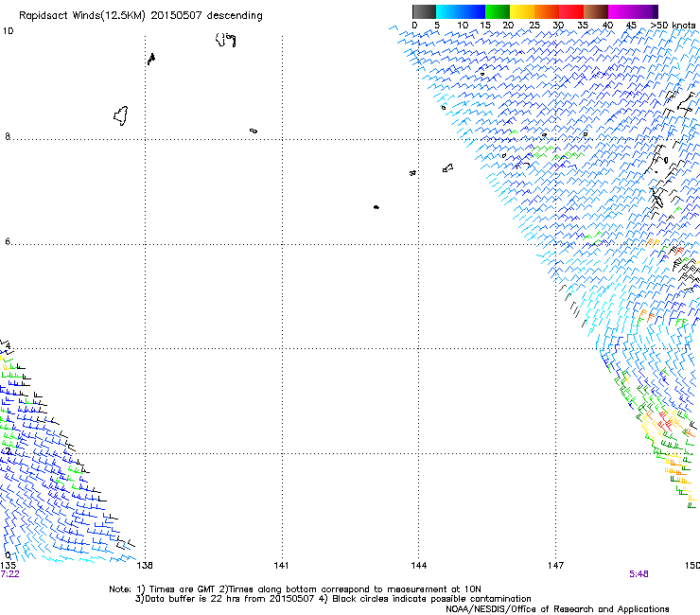Click the brown 35-40 knots color swatch
The image size is (700, 615).
pos(596,11)
